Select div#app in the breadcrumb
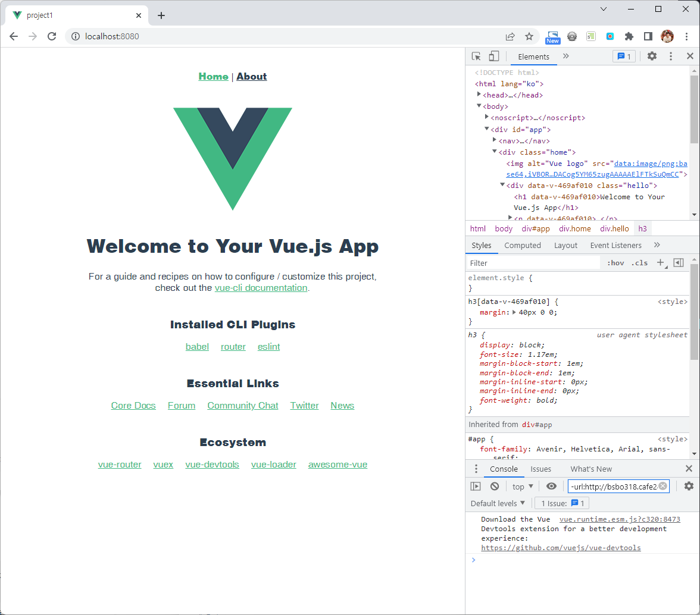 pyautogui.click(x=536, y=229)
